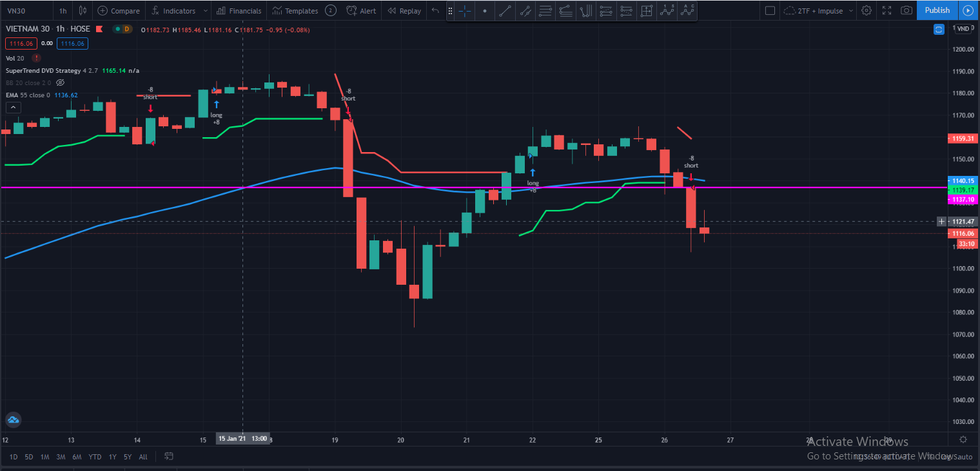The image size is (980, 471).
Task: Click the Vol 20 indicator label
Action: (15, 58)
